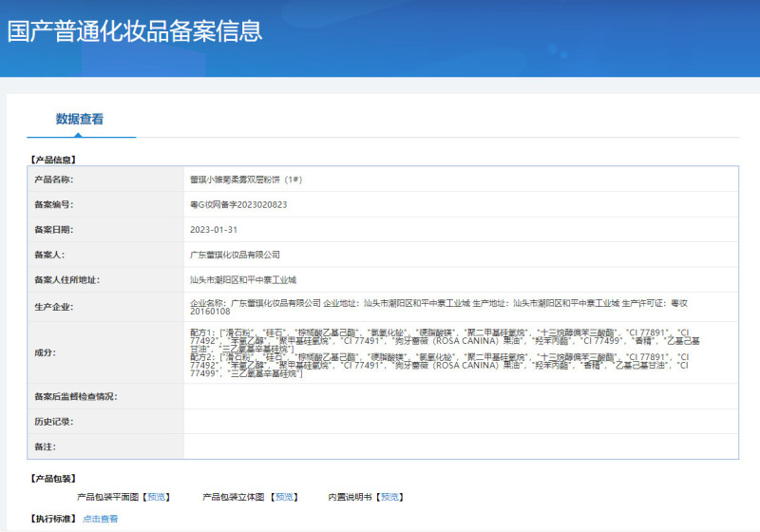
Task: Click the 产品包装平面图 label text
Action: 107,497
